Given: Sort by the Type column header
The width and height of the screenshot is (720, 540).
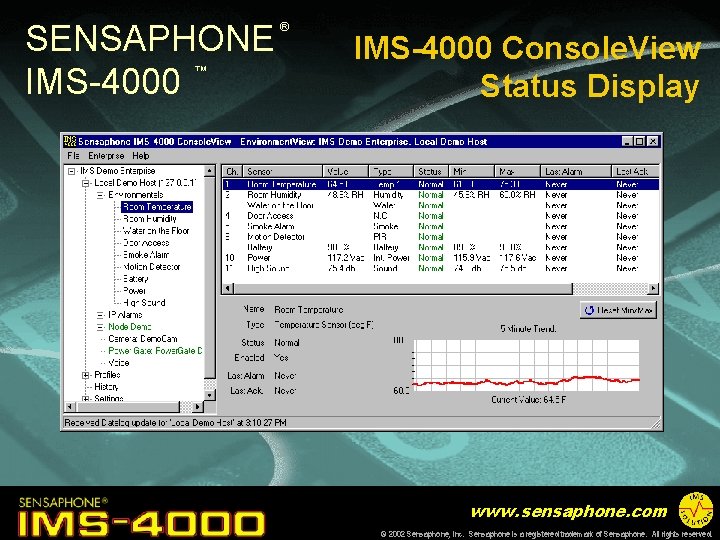Looking at the screenshot, I should (x=391, y=172).
